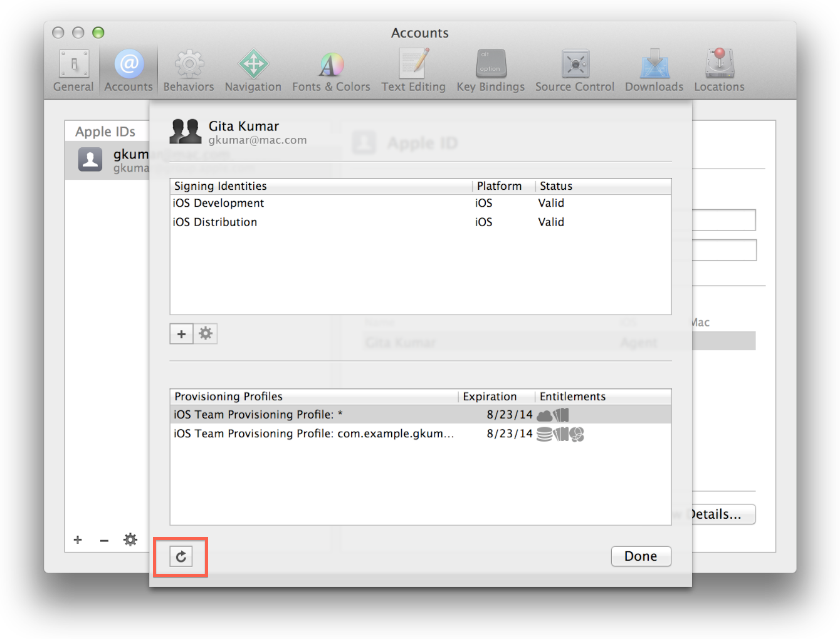840x639 pixels.
Task: Open the signing identities gear menu
Action: click(x=206, y=334)
